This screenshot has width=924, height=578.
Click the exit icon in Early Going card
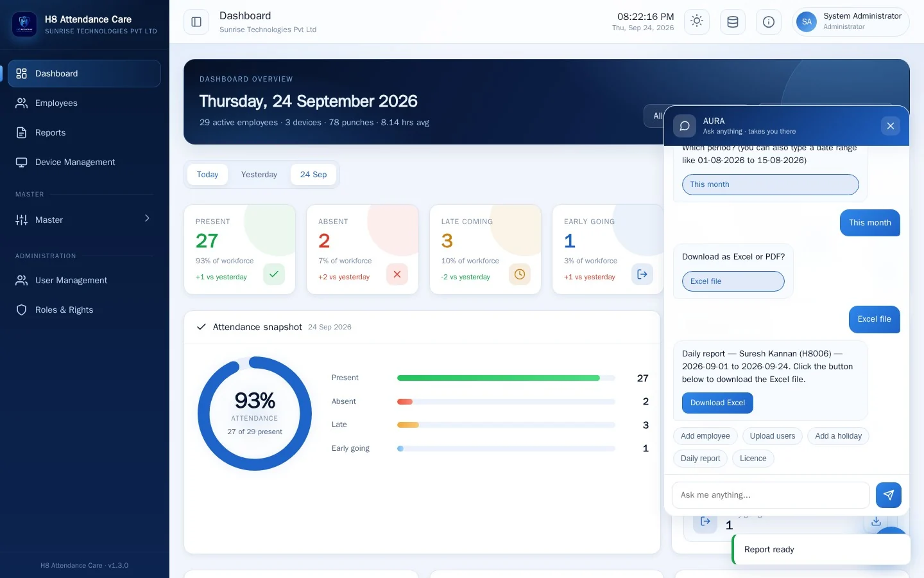tap(642, 274)
